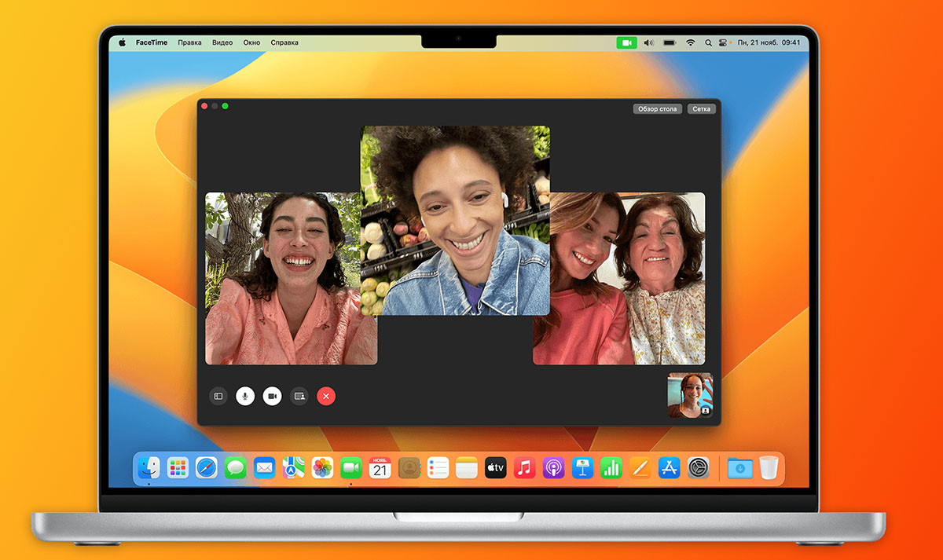Open Photos from the Dock
943x560 pixels.
[322, 468]
